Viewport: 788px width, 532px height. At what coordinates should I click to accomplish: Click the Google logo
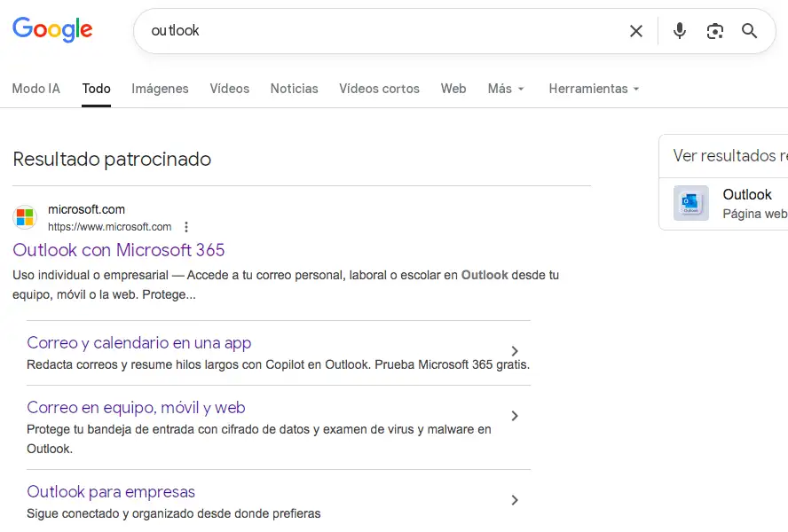(52, 29)
